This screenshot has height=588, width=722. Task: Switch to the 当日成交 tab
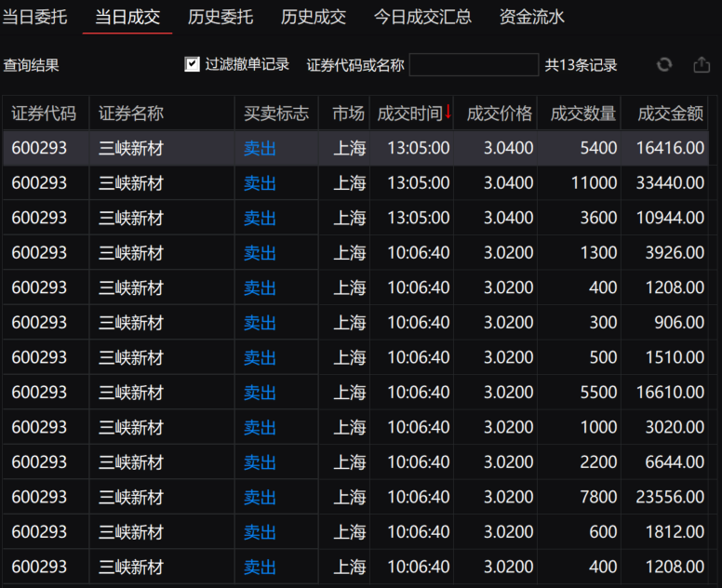coord(127,18)
